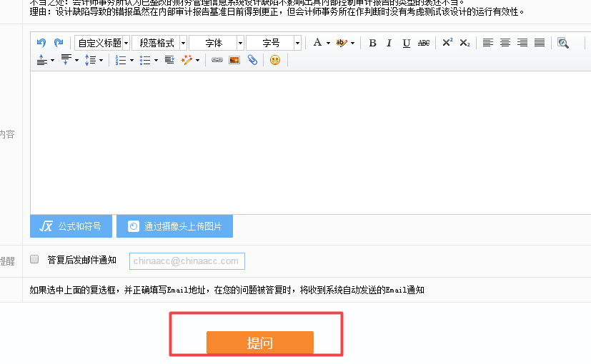Open the search and replace tool
This screenshot has width=591, height=364.
(x=563, y=43)
